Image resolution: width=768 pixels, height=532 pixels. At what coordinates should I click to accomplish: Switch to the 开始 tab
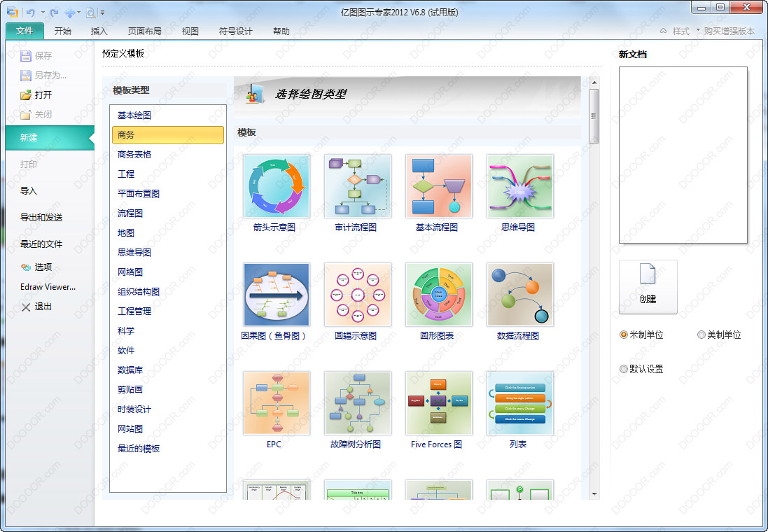coord(63,31)
